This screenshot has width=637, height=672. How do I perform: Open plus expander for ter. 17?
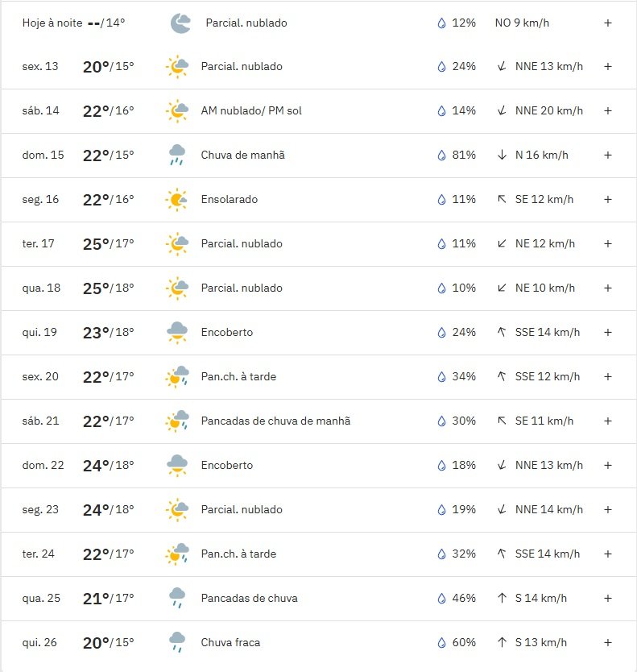[x=607, y=243]
